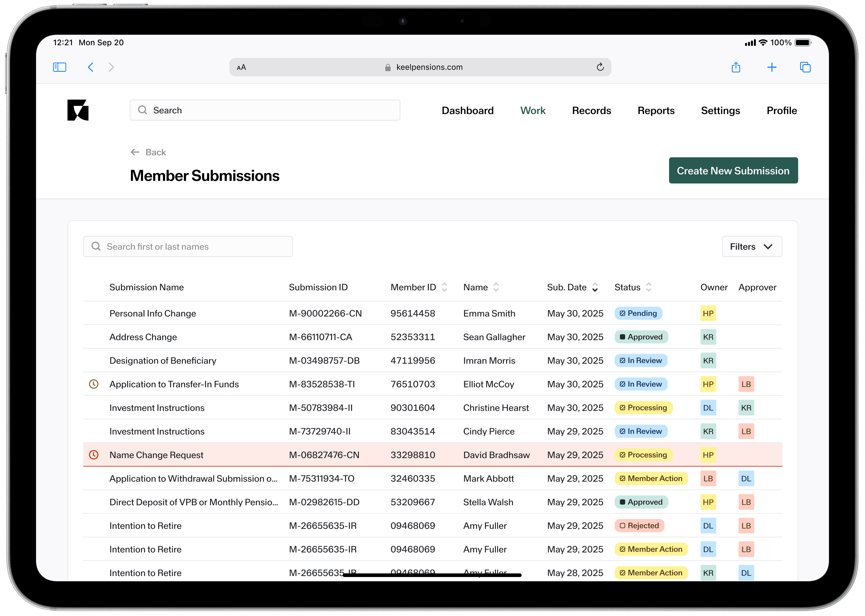Toggle the Safari sidebar panel icon

pos(60,67)
